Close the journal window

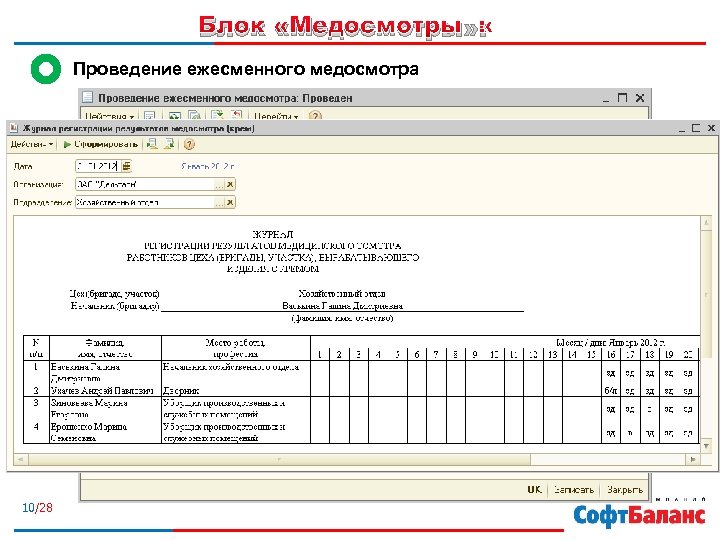[711, 128]
